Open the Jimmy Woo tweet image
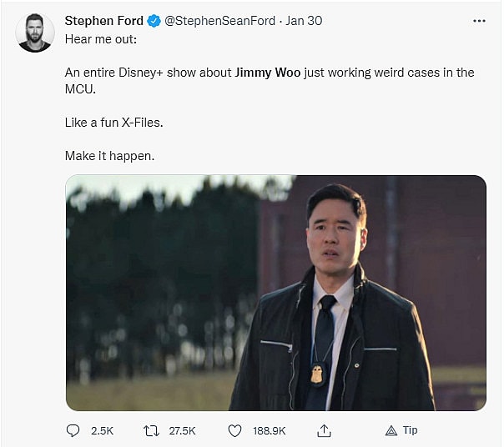 pyautogui.click(x=275, y=293)
